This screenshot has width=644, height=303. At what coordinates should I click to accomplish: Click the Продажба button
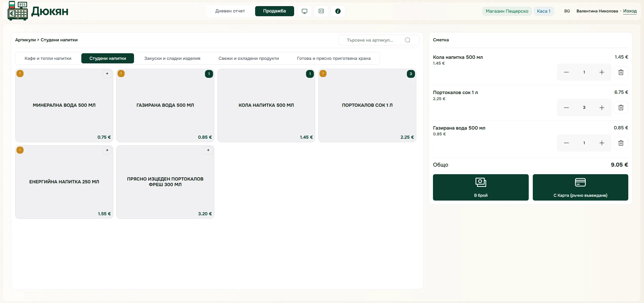point(274,11)
